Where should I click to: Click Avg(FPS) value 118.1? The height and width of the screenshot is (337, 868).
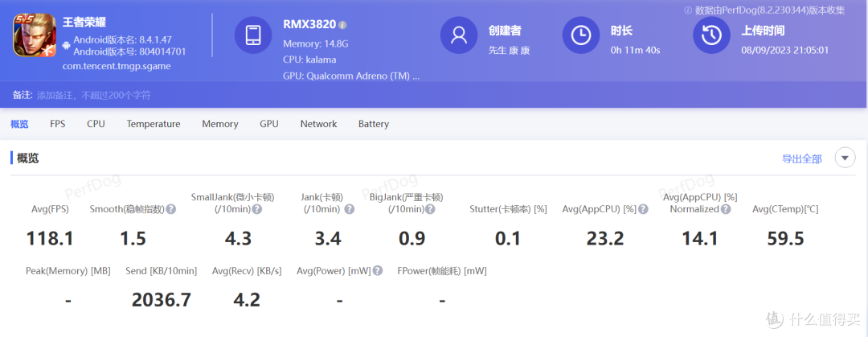click(x=50, y=239)
